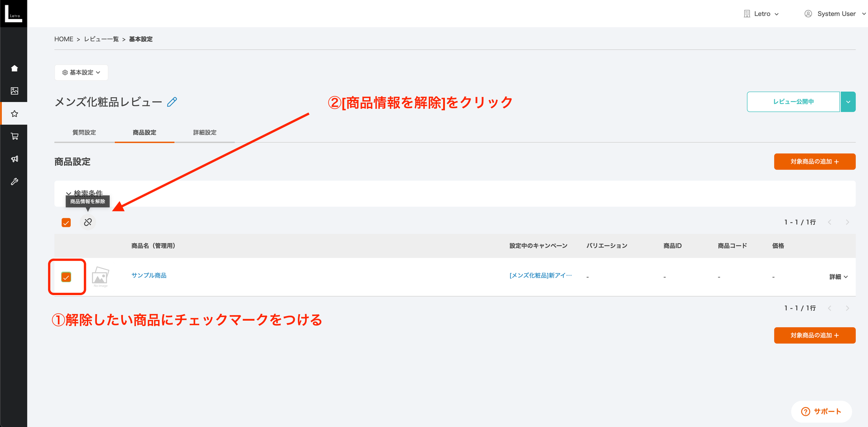Open the dropdown next to レビュー公開中
This screenshot has height=427, width=868.
pos(848,102)
